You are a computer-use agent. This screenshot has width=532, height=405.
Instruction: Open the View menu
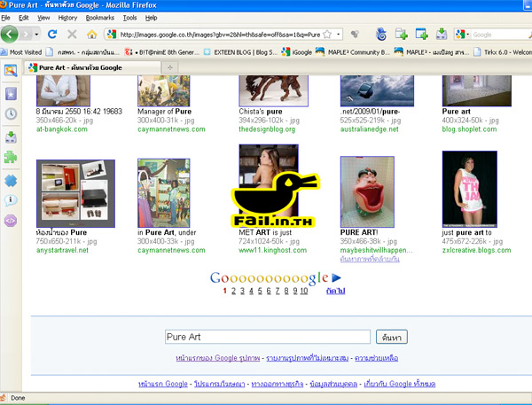point(43,18)
